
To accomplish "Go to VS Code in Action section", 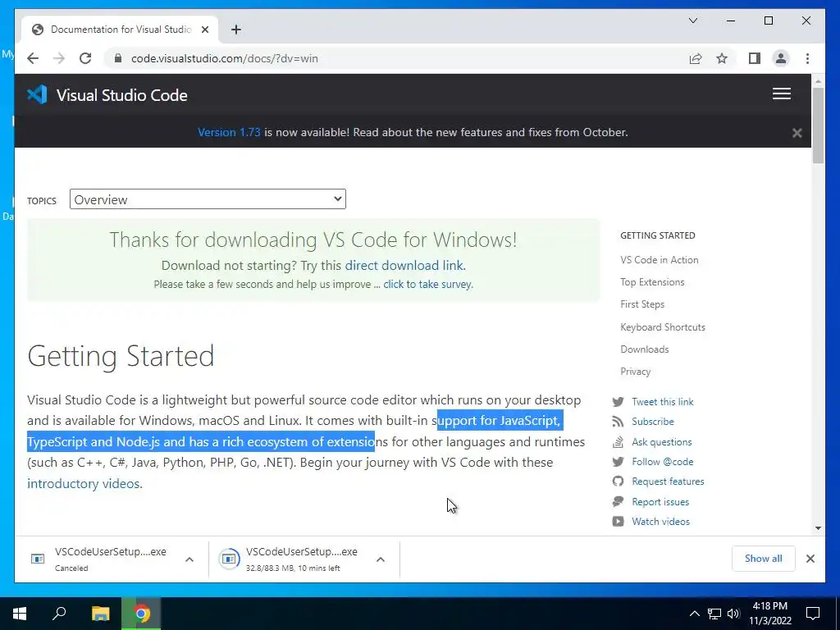I will click(x=659, y=260).
